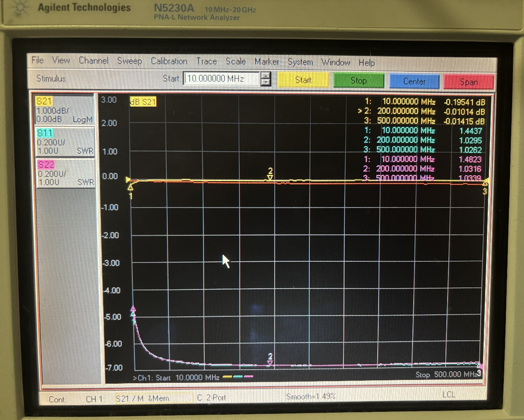Decrease start frequency with down stepper arrow
This screenshot has width=524, height=420.
click(266, 82)
